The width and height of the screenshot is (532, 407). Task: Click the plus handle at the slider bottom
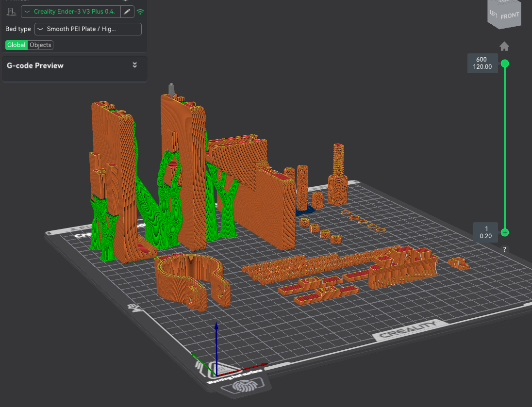point(505,233)
